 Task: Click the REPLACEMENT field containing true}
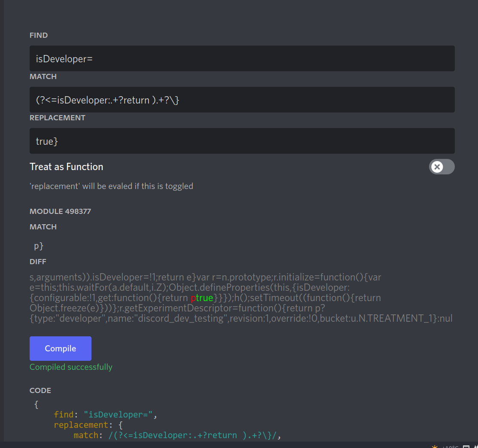click(242, 141)
